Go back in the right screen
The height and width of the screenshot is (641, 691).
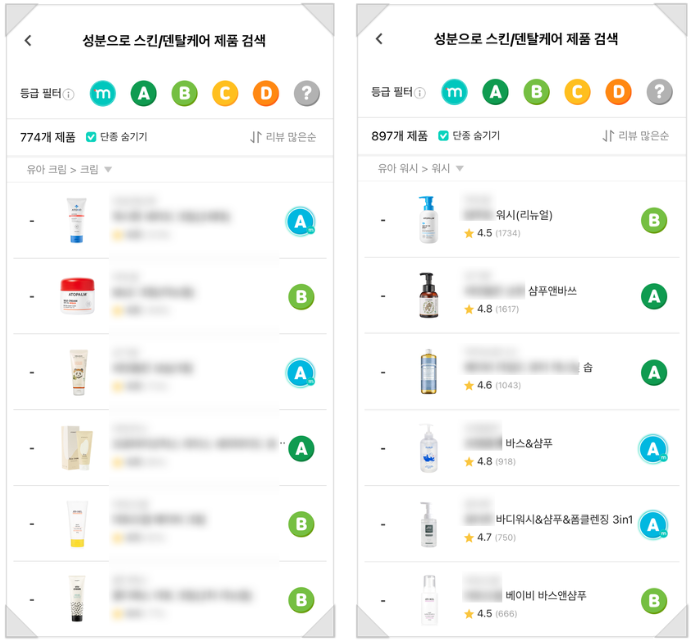pyautogui.click(x=379, y=40)
